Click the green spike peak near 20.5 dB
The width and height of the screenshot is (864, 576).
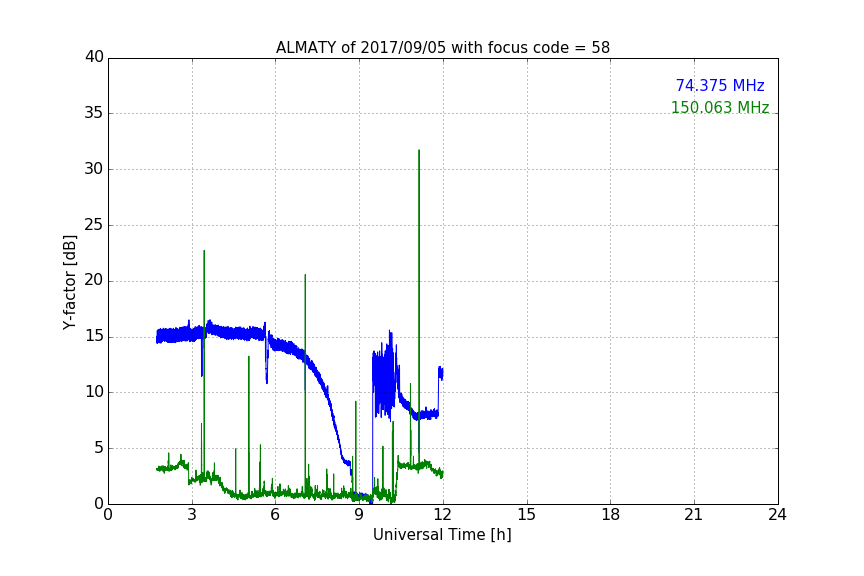pyautogui.click(x=305, y=275)
